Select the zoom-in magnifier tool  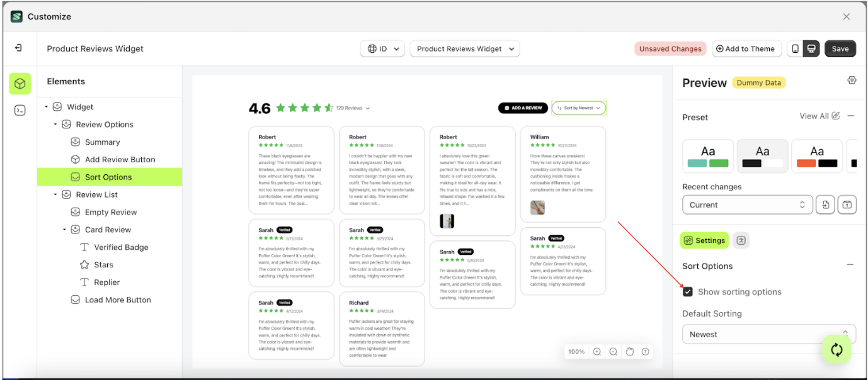pos(597,352)
